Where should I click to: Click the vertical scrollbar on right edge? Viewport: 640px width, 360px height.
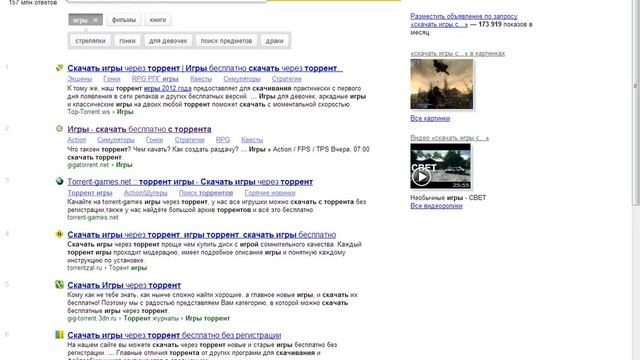click(636, 102)
